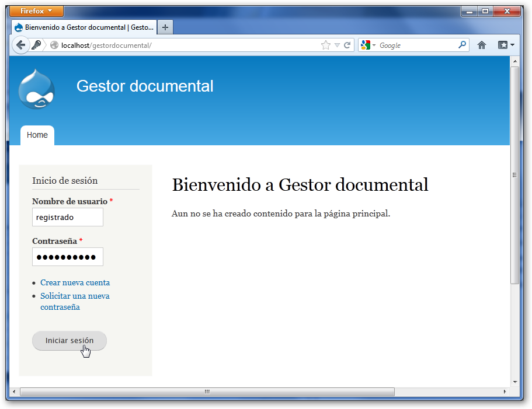The image size is (532, 409).
Task: Click the search magnifier icon
Action: [462, 45]
